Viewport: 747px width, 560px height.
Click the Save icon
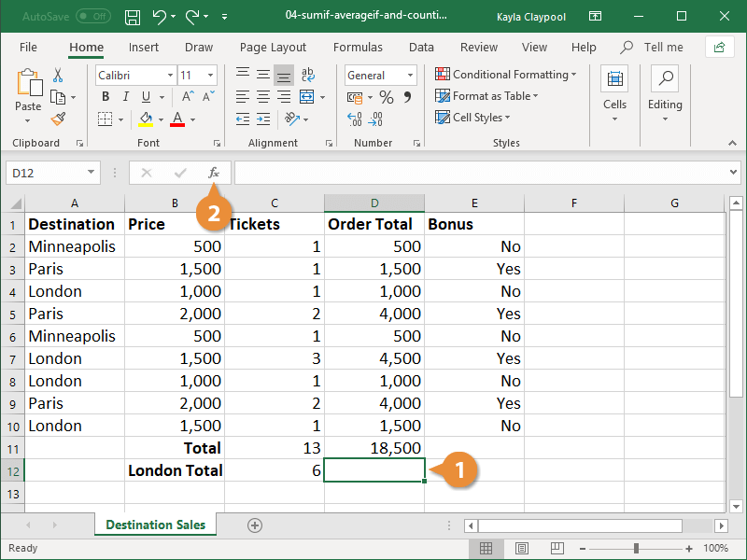pos(132,16)
